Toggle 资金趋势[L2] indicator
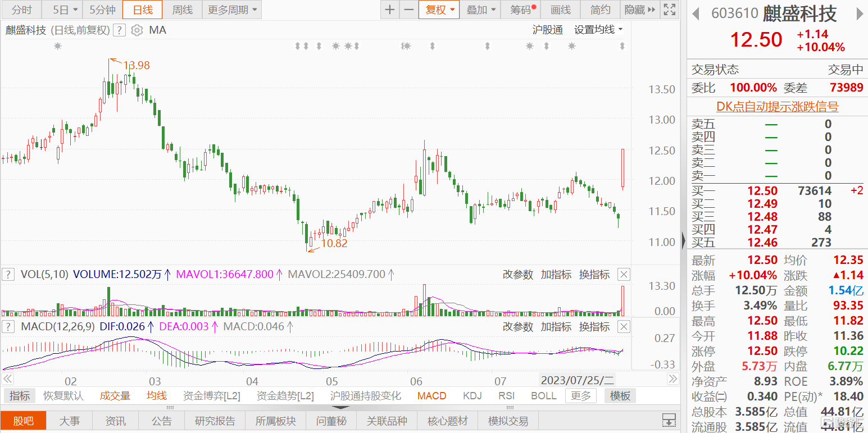868x433 pixels. pos(285,396)
